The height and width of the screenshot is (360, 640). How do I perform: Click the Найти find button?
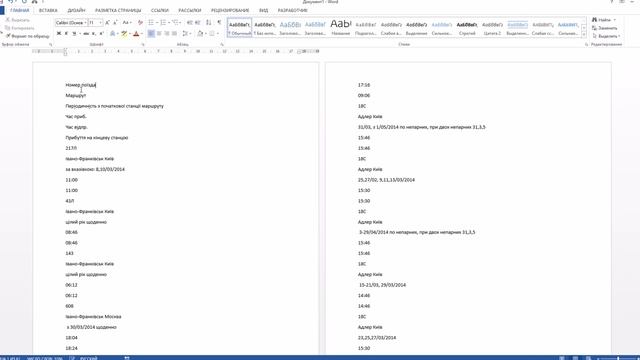coord(604,20)
